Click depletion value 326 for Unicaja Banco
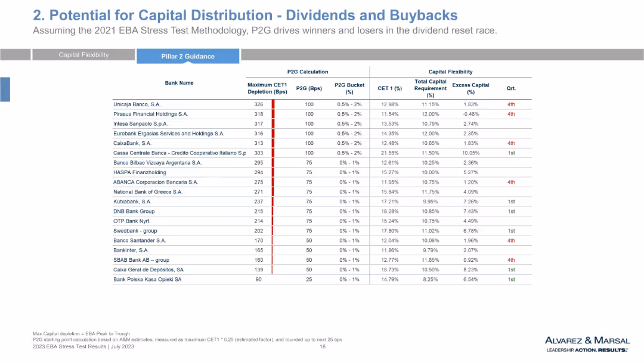 258,104
